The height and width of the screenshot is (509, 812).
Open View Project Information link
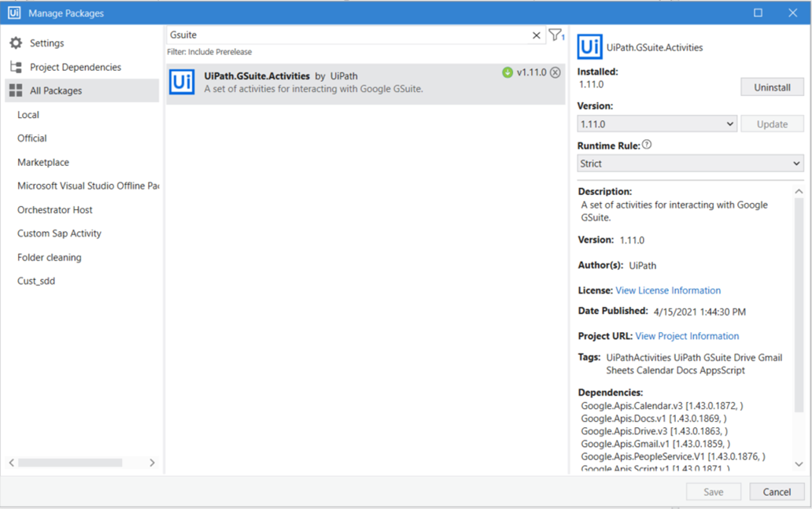click(x=687, y=336)
